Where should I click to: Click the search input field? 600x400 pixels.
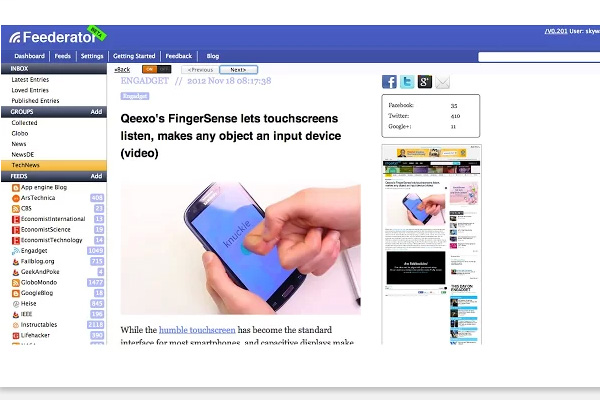pos(539,57)
